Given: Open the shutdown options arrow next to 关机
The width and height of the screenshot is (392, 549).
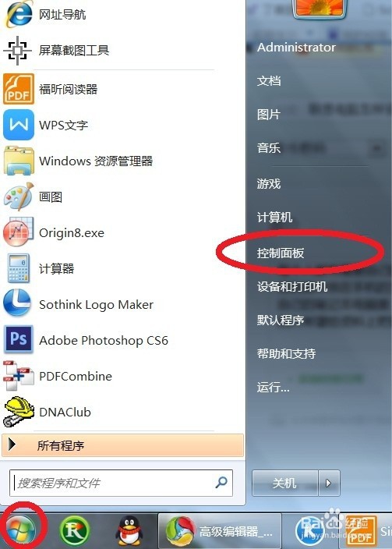Looking at the screenshot, I should [x=329, y=483].
